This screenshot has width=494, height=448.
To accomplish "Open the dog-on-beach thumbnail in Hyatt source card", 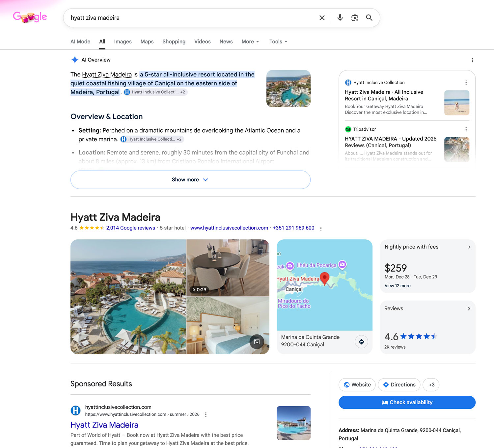I will point(457,103).
